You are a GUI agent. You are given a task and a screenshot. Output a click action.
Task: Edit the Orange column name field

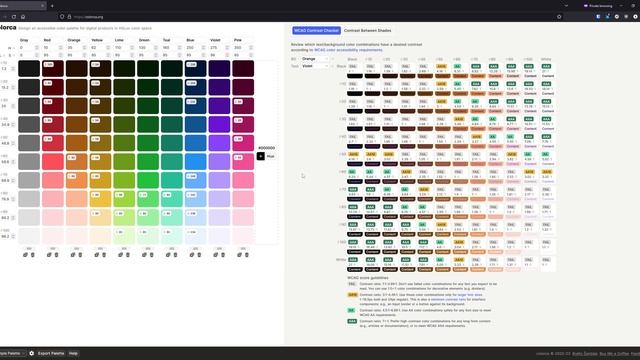(76, 40)
